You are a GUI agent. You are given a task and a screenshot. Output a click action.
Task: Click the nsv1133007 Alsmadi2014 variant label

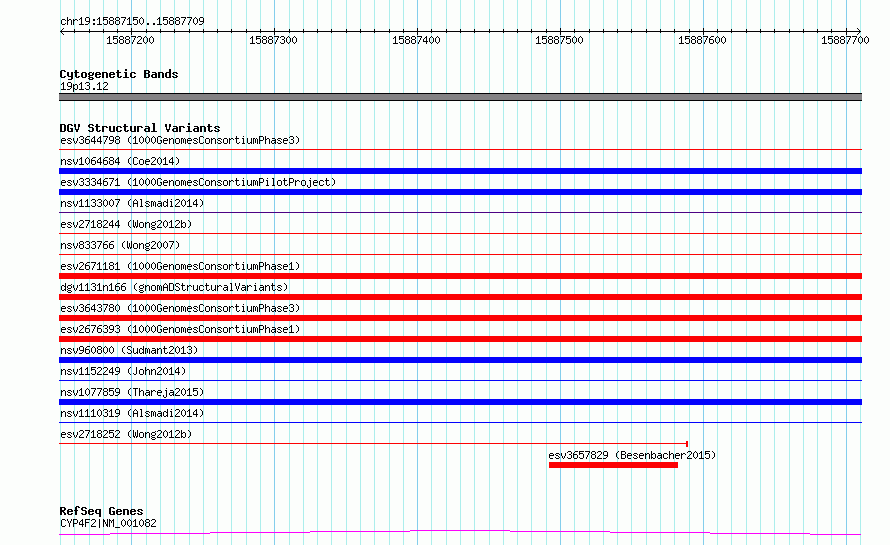pos(132,203)
